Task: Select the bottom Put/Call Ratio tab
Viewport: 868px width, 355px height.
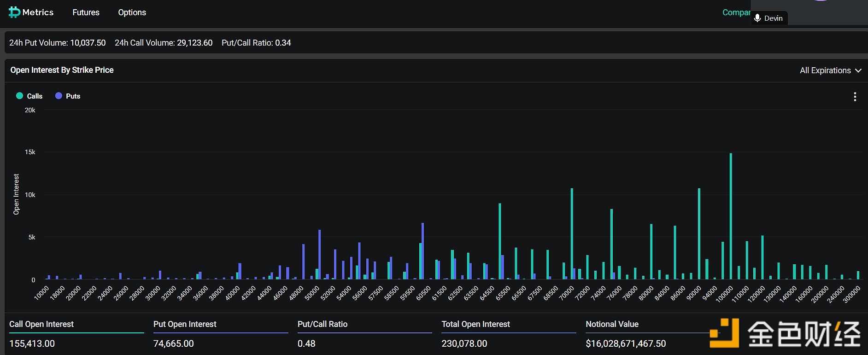Action: pos(365,326)
